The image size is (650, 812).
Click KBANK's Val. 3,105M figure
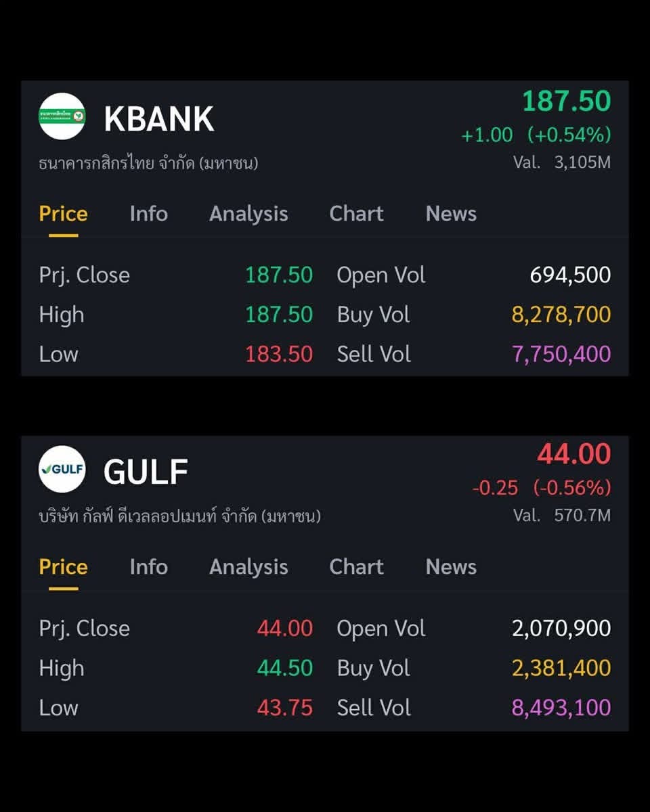point(562,162)
